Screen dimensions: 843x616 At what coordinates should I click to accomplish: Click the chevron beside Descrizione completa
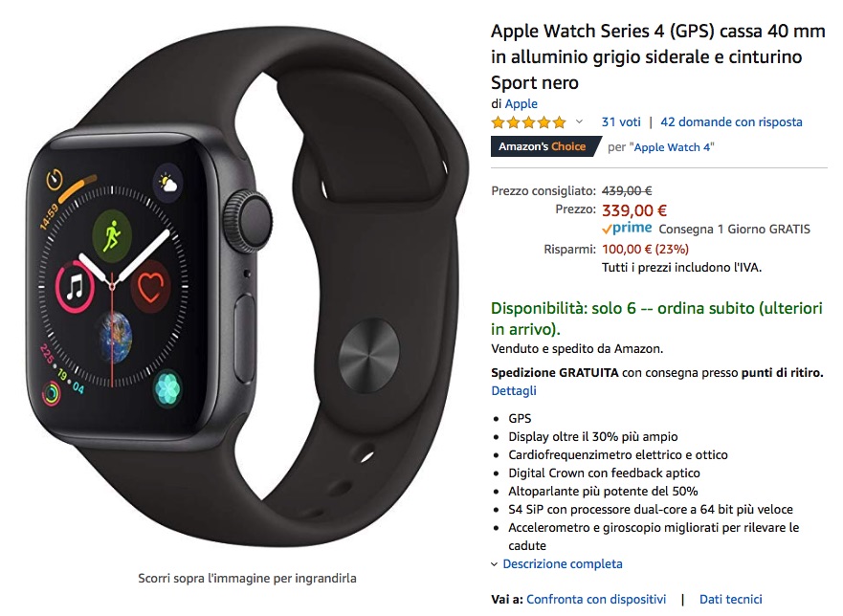494,564
